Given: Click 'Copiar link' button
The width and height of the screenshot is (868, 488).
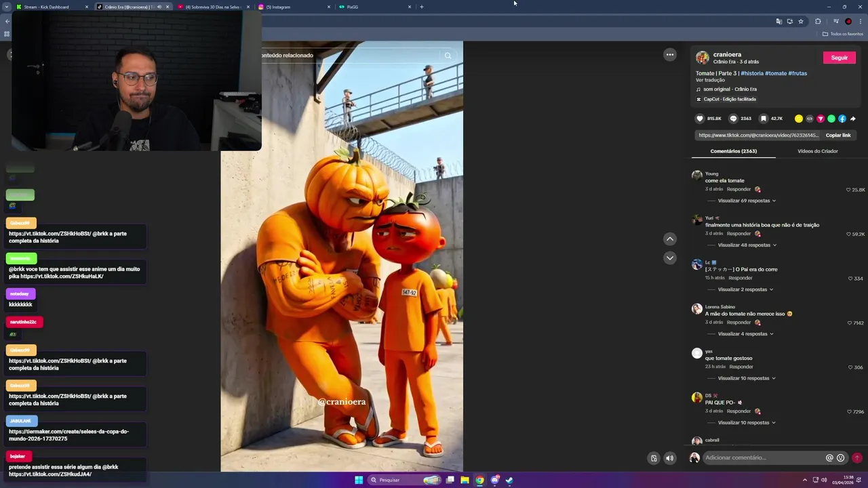Looking at the screenshot, I should point(838,135).
